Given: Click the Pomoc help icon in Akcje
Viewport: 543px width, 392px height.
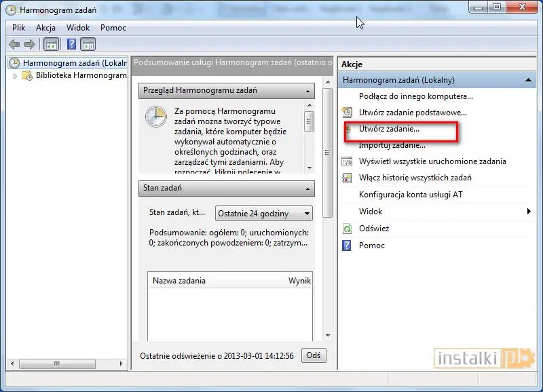Looking at the screenshot, I should point(347,246).
